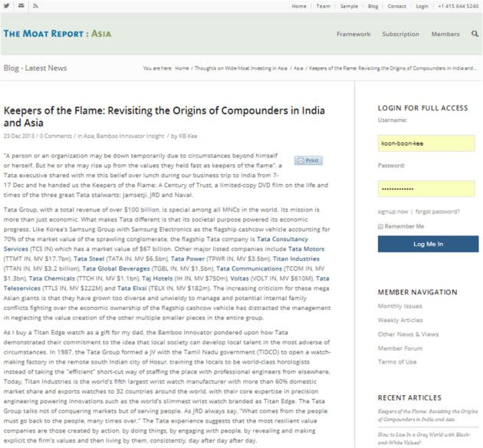Open Weekly Articles in member navigation
Screen dimensions: 483x448
(x=399, y=320)
